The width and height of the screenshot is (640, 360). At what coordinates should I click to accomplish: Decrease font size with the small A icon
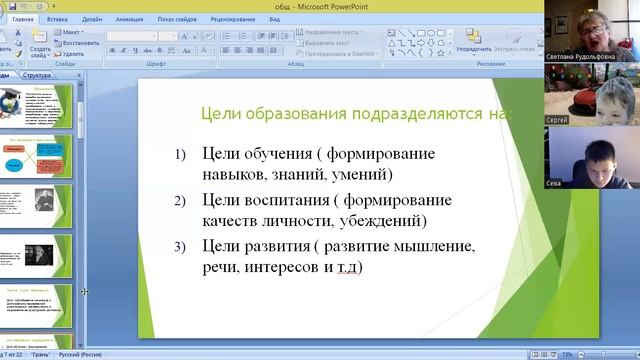196,36
